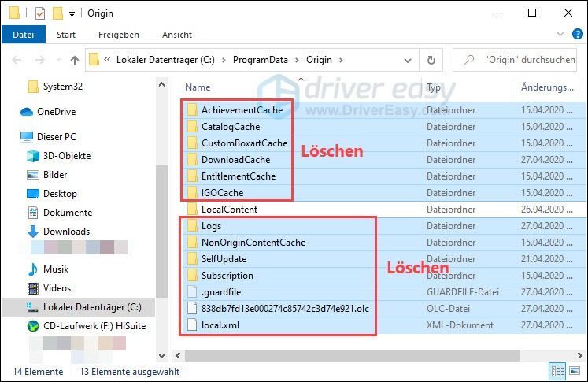Viewport: 588px width, 382px height.
Task: Go up one folder level arrow
Action: 75,60
